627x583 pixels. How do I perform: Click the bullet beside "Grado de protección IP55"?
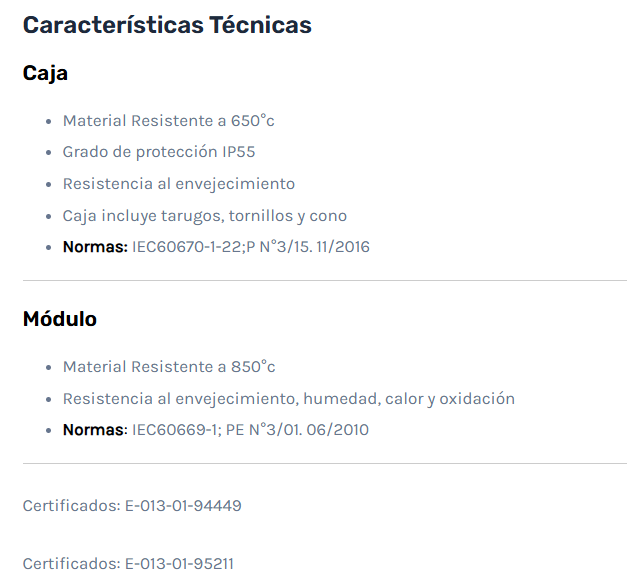(49, 153)
